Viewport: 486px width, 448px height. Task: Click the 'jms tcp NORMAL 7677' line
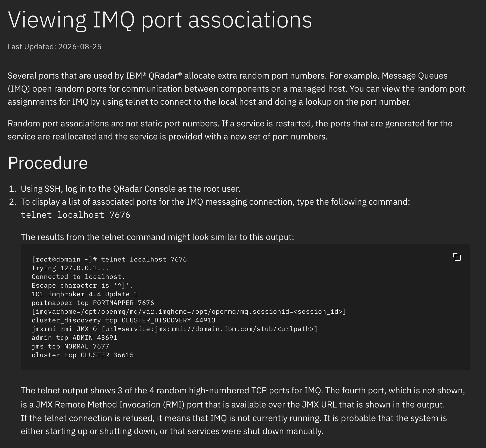pyautogui.click(x=70, y=346)
